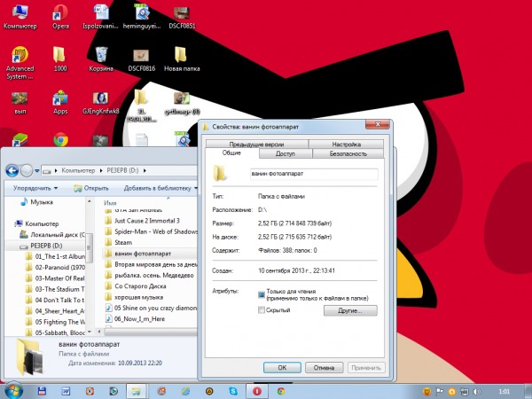
Task: Expand the arrow after РЕЗЕРВ (D:) breadcrumb
Action: (x=145, y=170)
